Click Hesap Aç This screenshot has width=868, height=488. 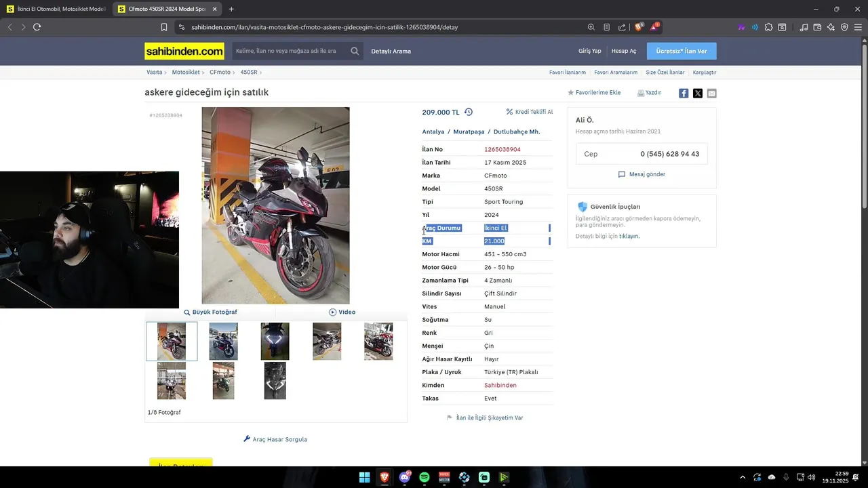click(624, 51)
